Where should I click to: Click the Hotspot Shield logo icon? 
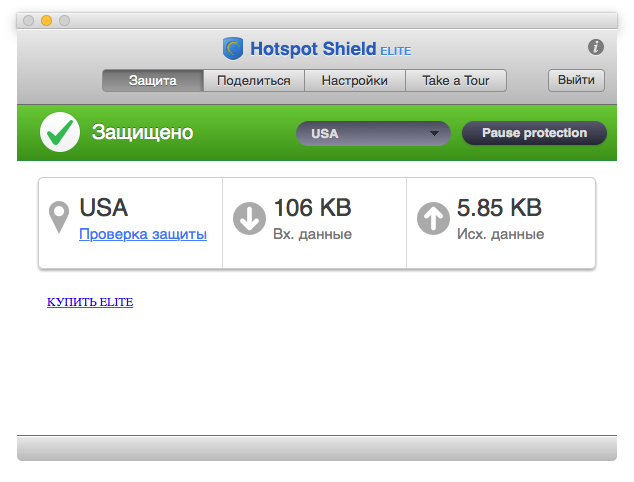tap(233, 49)
